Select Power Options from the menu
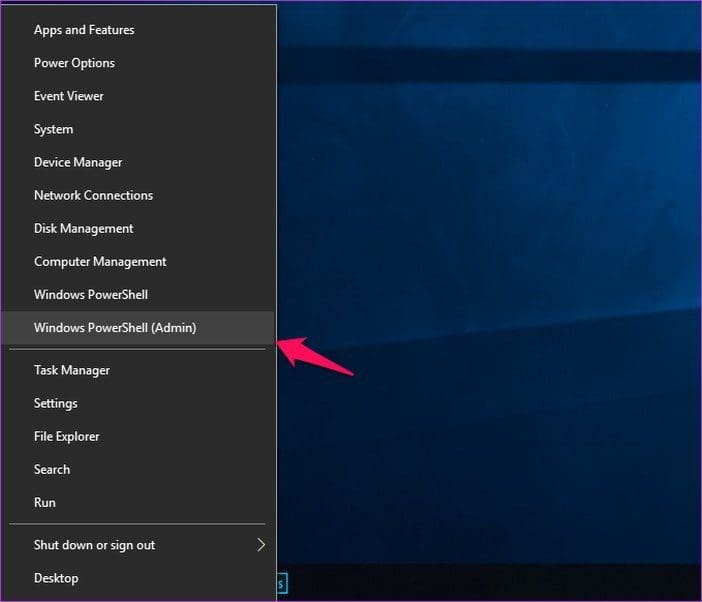Image resolution: width=702 pixels, height=602 pixels. click(x=138, y=63)
